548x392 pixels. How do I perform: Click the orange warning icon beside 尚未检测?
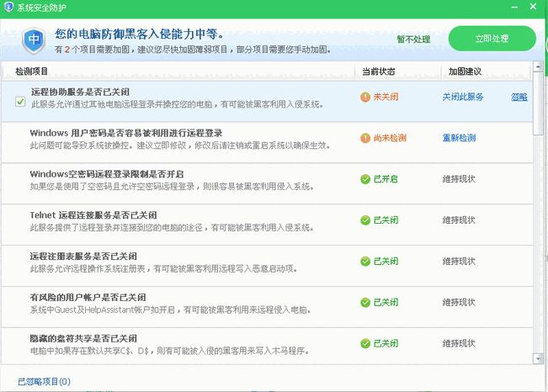(x=365, y=138)
